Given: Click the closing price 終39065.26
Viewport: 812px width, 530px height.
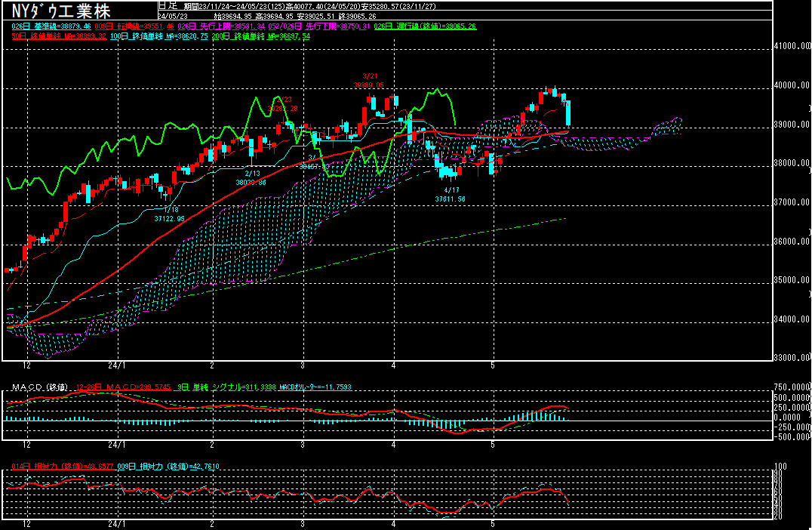Looking at the screenshot, I should 357,16.
